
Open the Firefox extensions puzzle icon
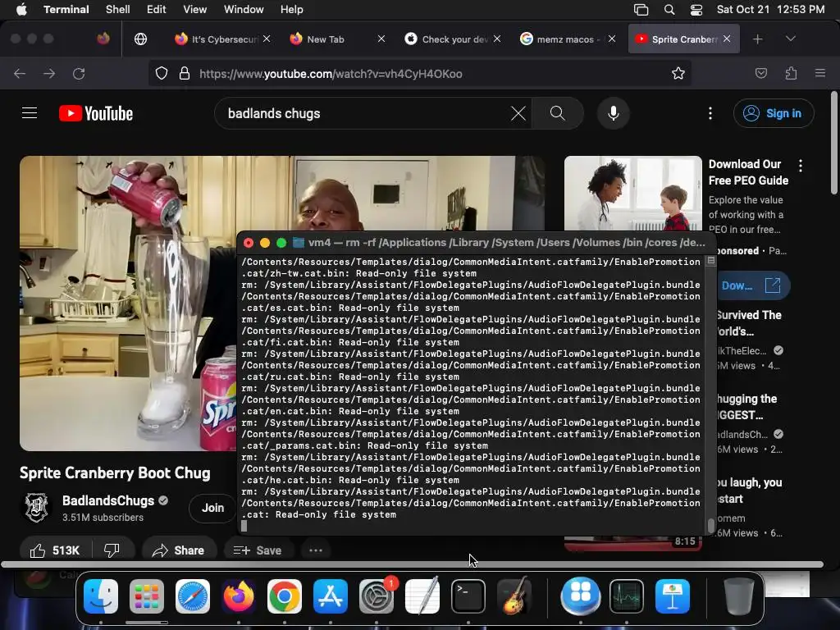click(792, 73)
